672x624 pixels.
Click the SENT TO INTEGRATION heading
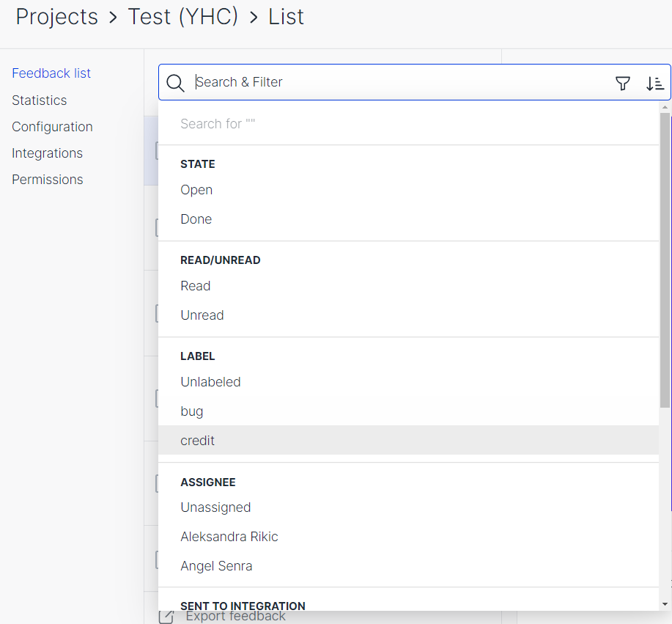tap(243, 606)
